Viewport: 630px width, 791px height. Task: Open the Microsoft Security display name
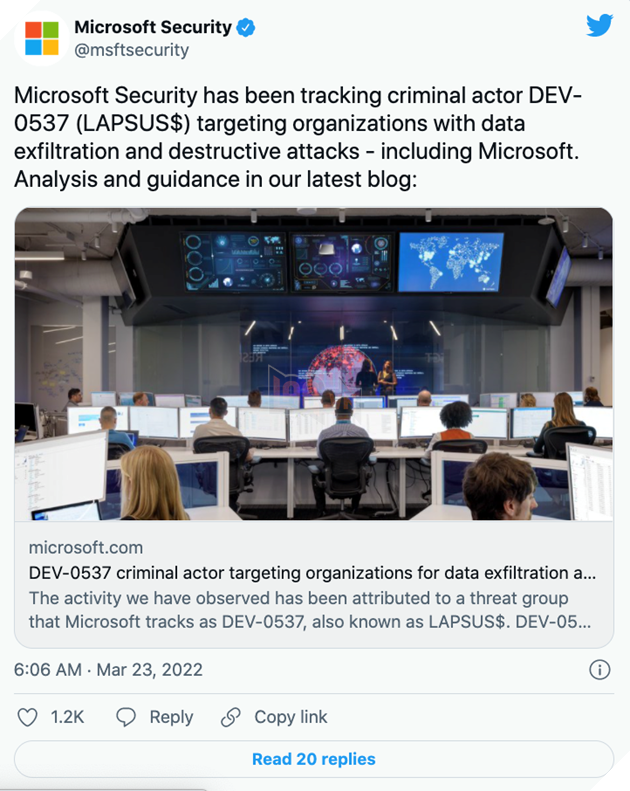click(153, 28)
